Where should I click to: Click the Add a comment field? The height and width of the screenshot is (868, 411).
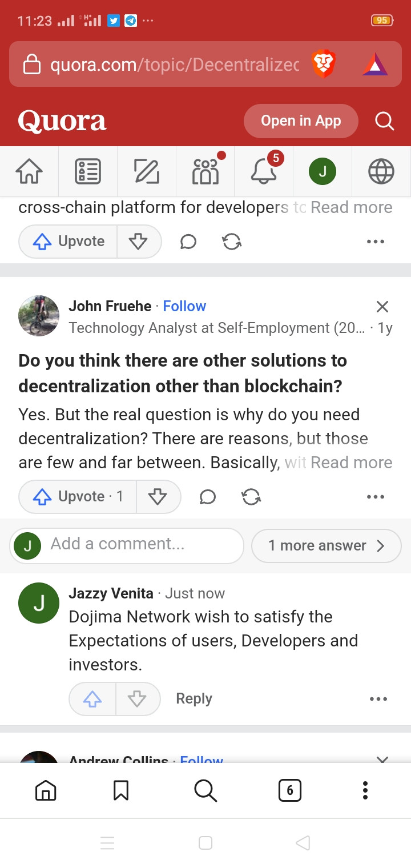127,545
